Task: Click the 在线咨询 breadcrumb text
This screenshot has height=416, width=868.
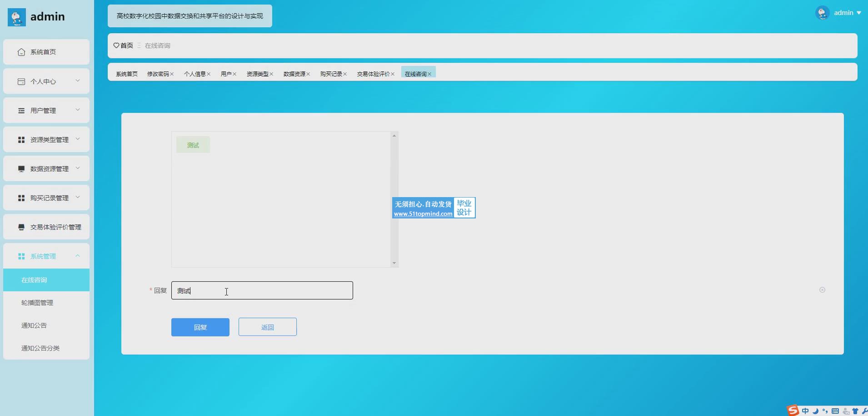Action: 157,45
